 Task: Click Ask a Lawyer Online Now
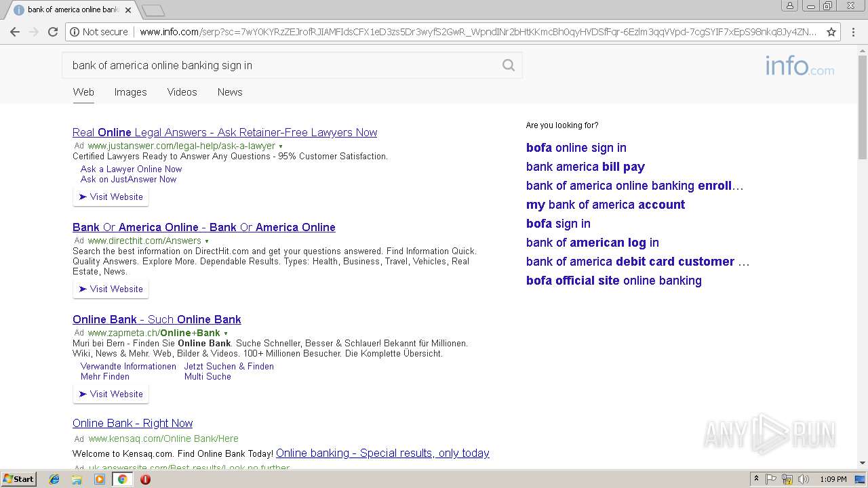click(x=131, y=169)
